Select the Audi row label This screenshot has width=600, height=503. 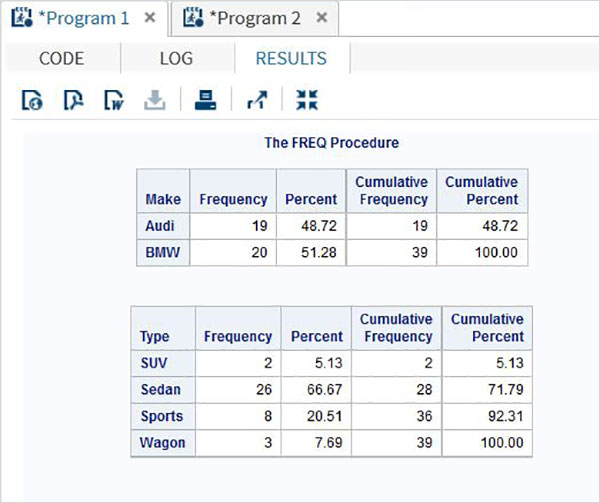160,226
